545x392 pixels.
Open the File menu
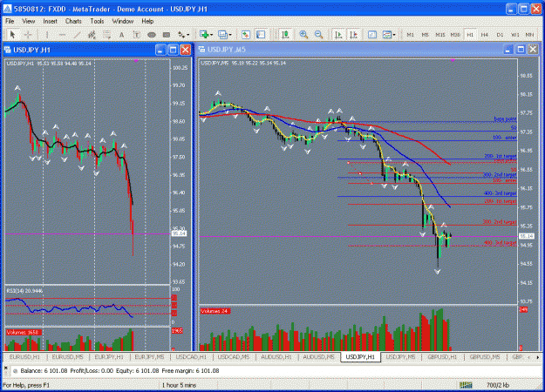coord(10,21)
